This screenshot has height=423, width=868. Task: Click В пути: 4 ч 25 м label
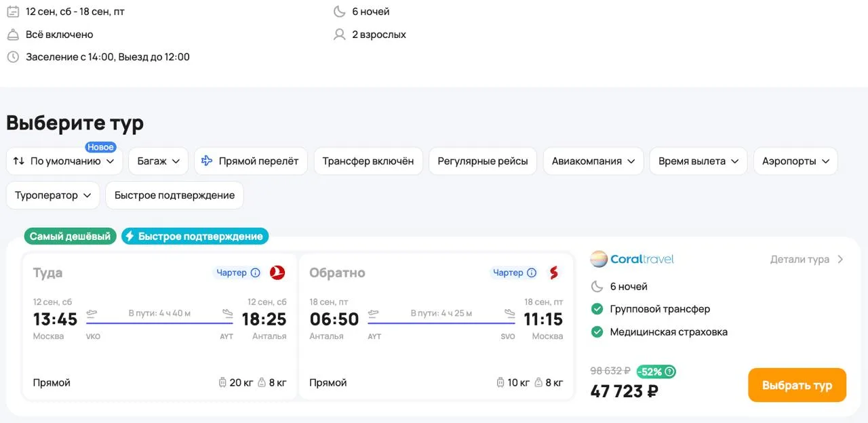(x=441, y=313)
